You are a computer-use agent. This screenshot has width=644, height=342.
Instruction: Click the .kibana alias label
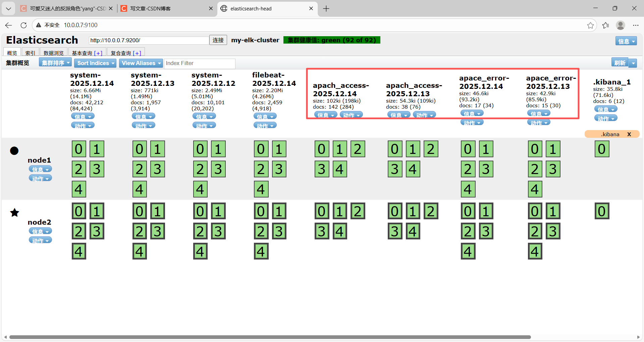(x=610, y=134)
